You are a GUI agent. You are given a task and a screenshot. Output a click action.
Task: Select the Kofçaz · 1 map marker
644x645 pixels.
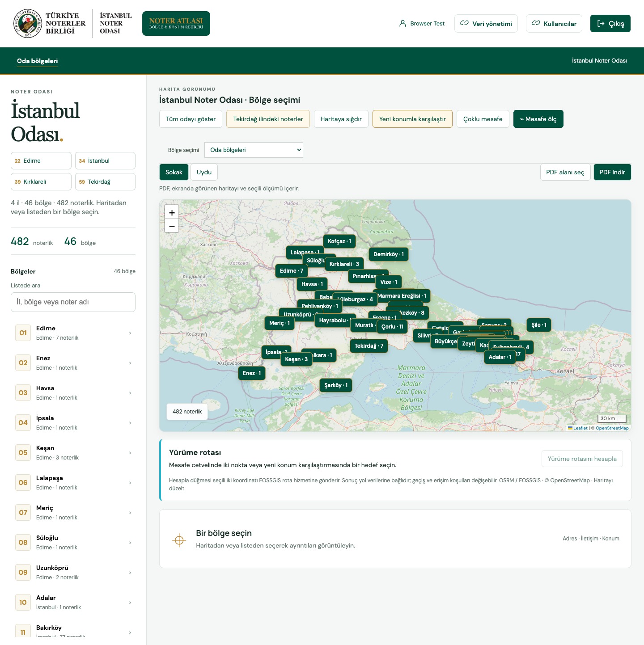339,241
